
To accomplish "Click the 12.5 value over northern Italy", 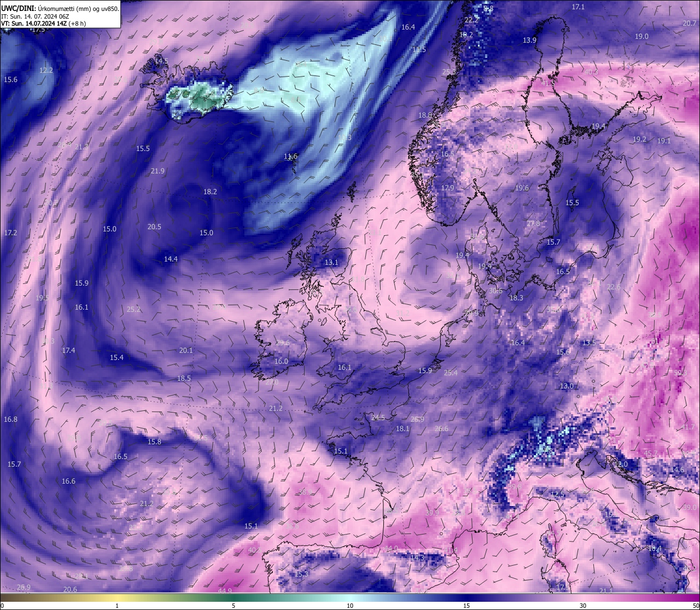I will tap(557, 494).
